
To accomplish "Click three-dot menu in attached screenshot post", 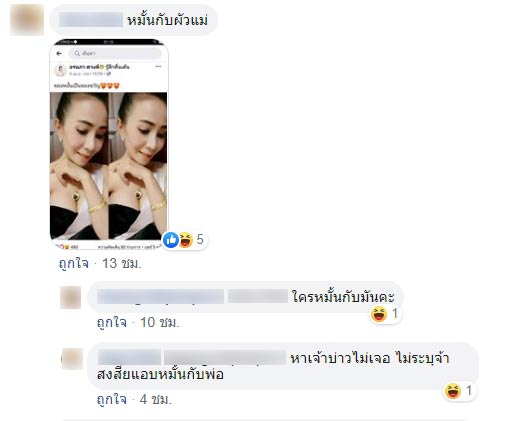I will pyautogui.click(x=158, y=67).
